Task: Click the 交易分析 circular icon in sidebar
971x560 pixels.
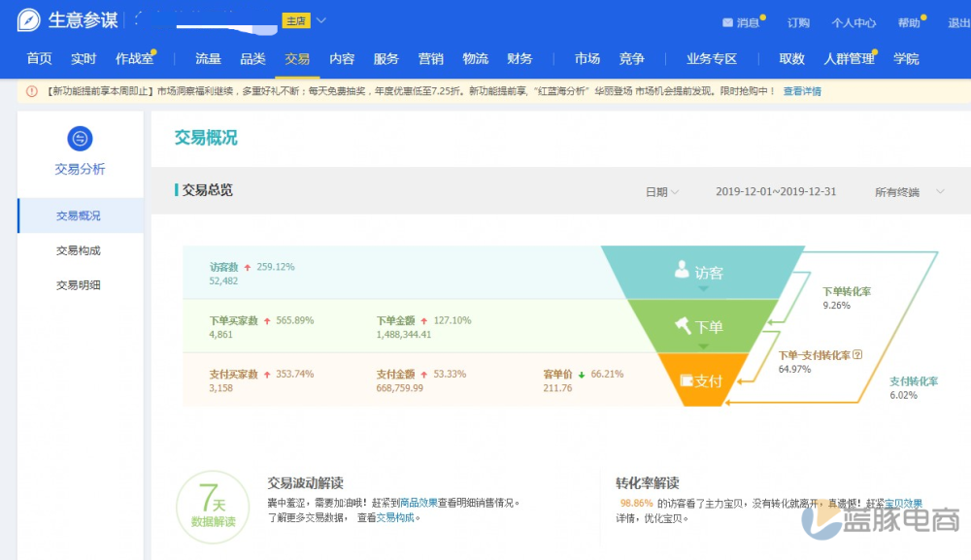Action: pyautogui.click(x=80, y=139)
